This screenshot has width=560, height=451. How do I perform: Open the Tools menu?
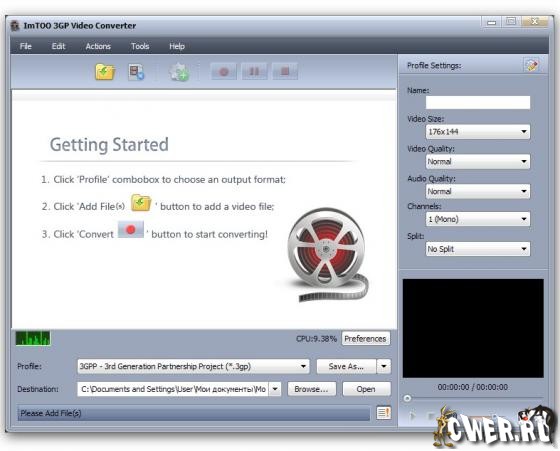(x=140, y=46)
